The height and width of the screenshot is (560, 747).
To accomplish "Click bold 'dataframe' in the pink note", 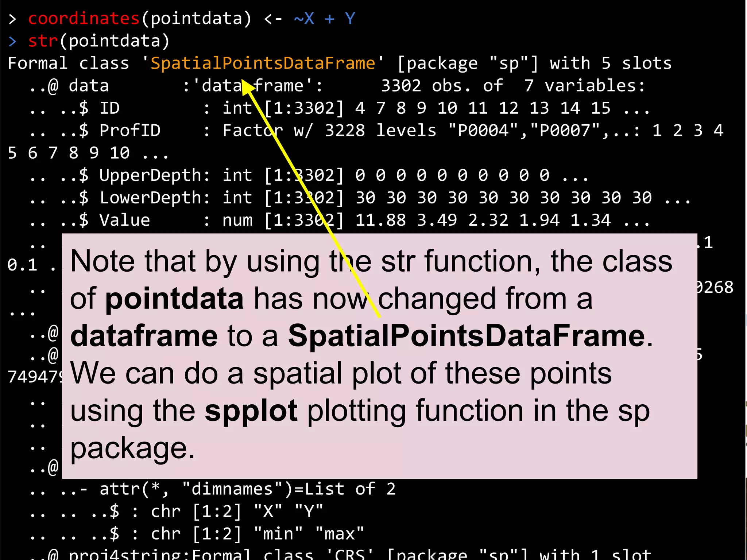I will tap(144, 336).
